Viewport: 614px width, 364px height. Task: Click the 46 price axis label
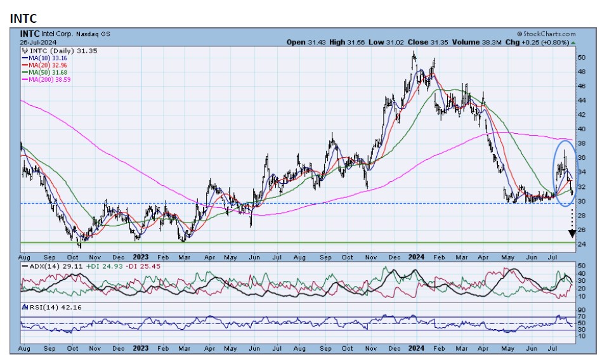582,86
